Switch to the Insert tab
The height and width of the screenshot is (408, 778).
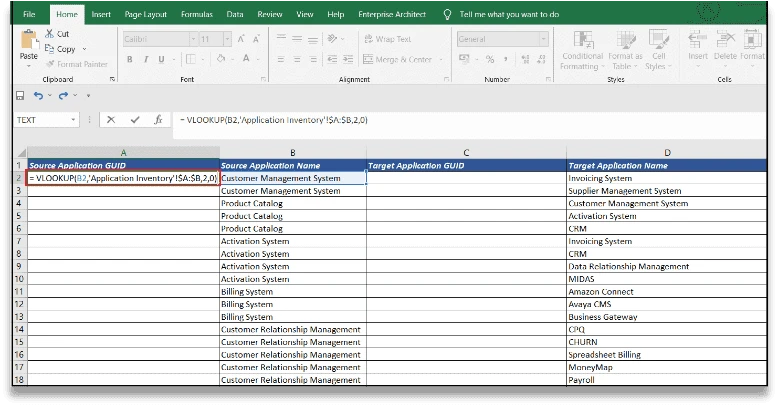tap(101, 14)
